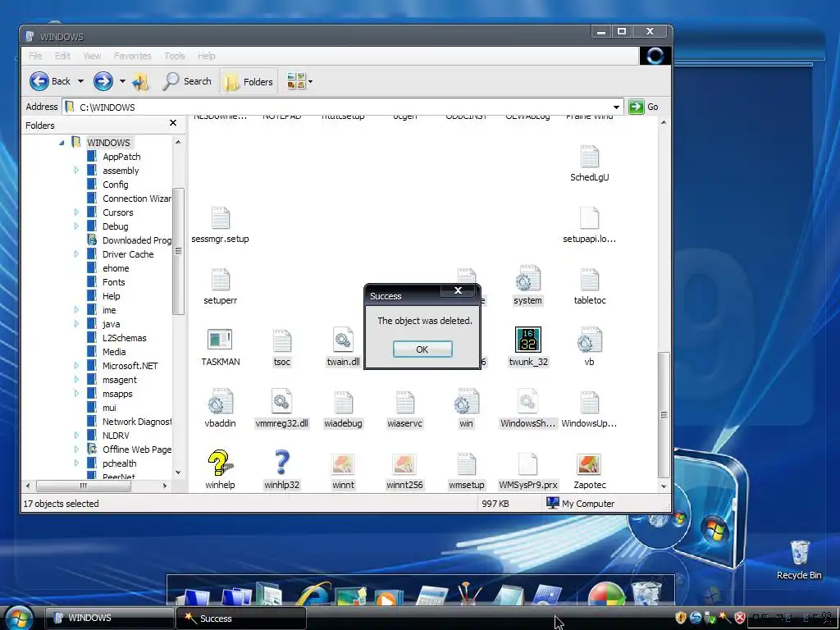Image resolution: width=840 pixels, height=630 pixels.
Task: Open the Forward history dropdown arrow
Action: pyautogui.click(x=122, y=81)
